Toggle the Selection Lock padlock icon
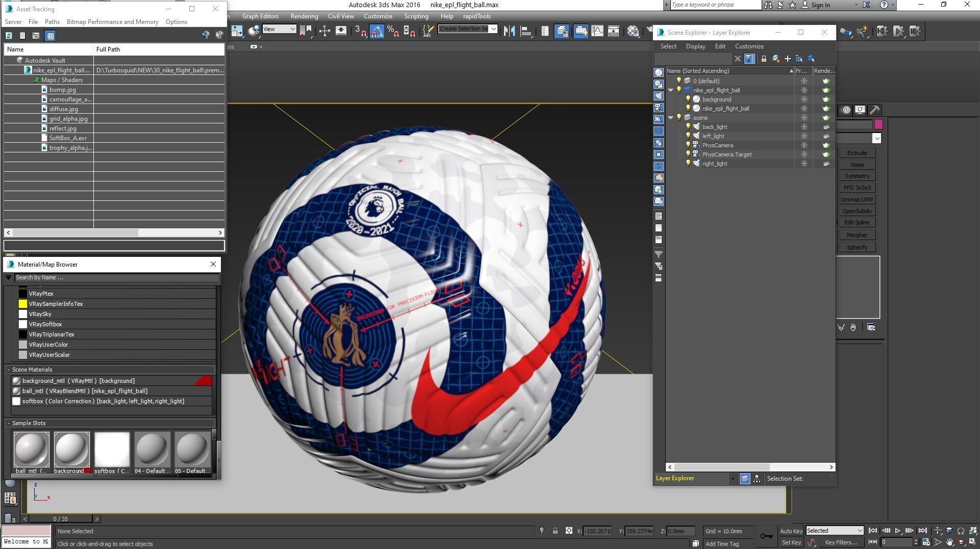Viewport: 980px width, 549px height. pos(555,531)
